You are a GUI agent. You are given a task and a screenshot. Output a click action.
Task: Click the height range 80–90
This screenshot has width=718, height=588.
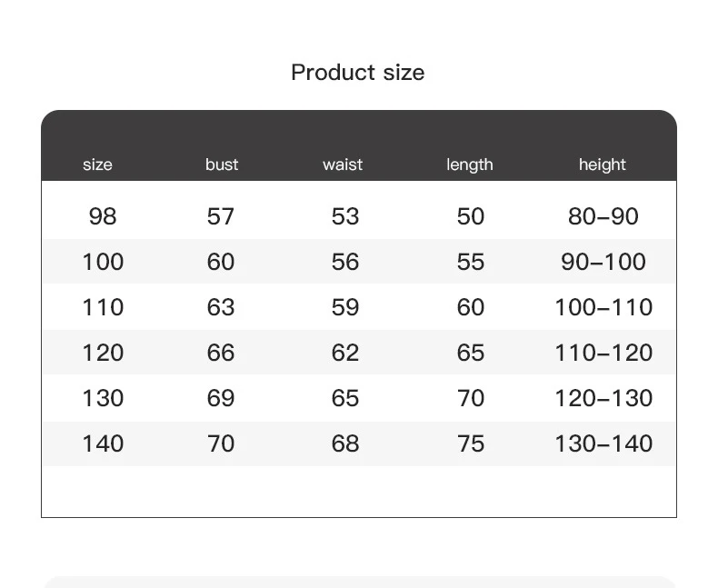(x=603, y=216)
